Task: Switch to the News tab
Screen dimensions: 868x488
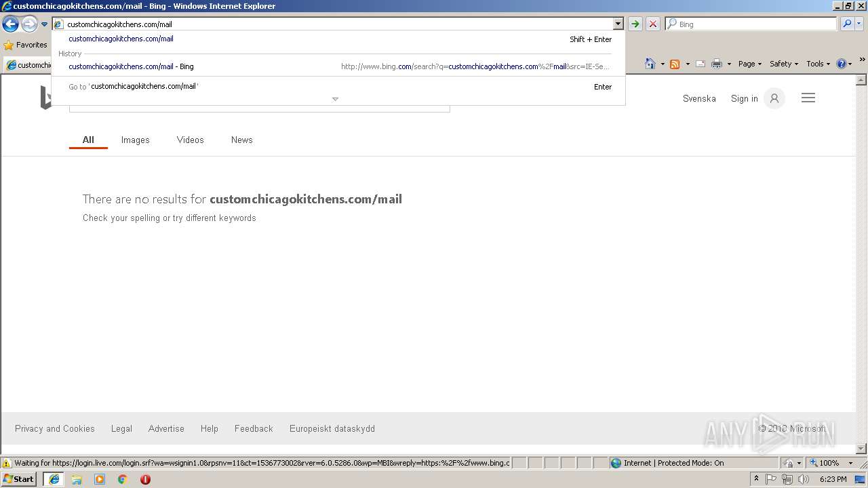Action: pyautogui.click(x=241, y=140)
